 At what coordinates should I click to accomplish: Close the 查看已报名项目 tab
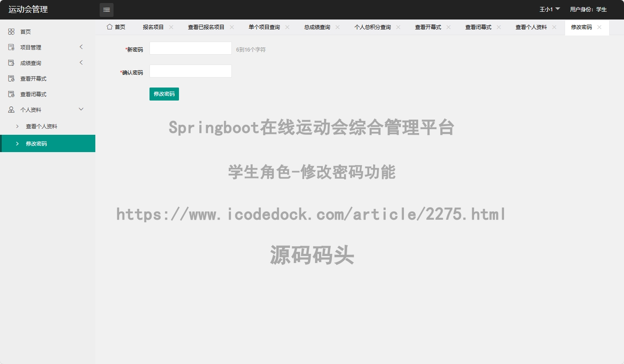(x=232, y=27)
